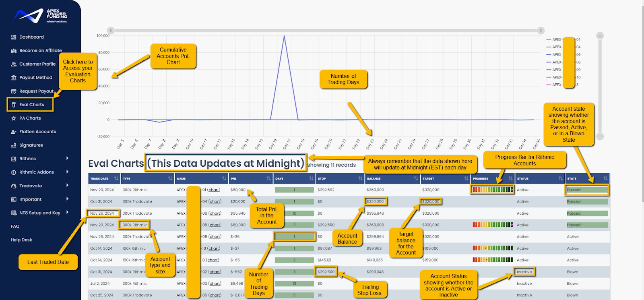
Task: Select the $8,496 PNL cell
Action: 237,283
